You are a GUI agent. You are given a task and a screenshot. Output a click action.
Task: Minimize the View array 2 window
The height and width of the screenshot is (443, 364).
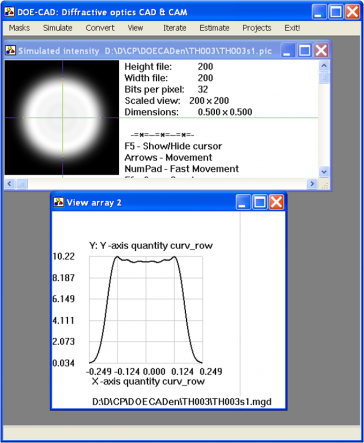[x=243, y=202]
